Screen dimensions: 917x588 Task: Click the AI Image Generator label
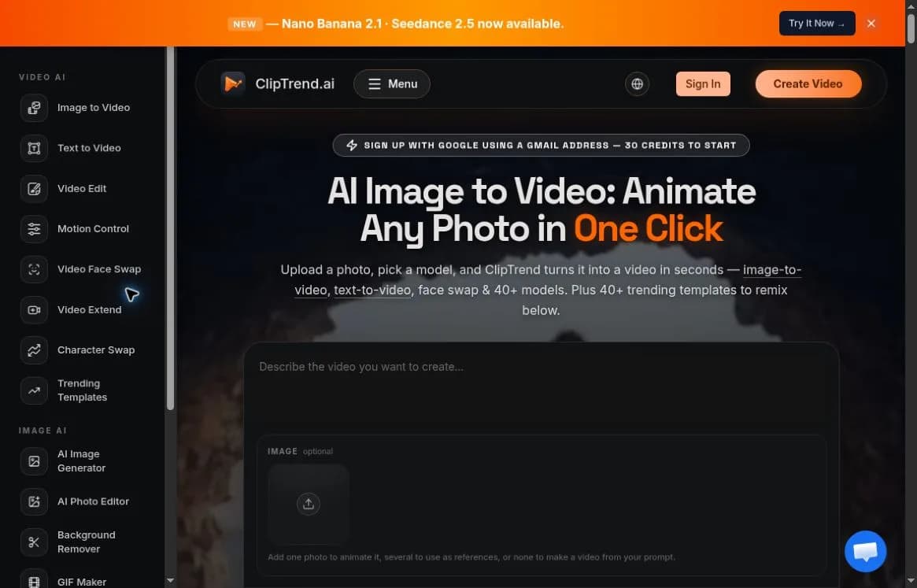(81, 461)
